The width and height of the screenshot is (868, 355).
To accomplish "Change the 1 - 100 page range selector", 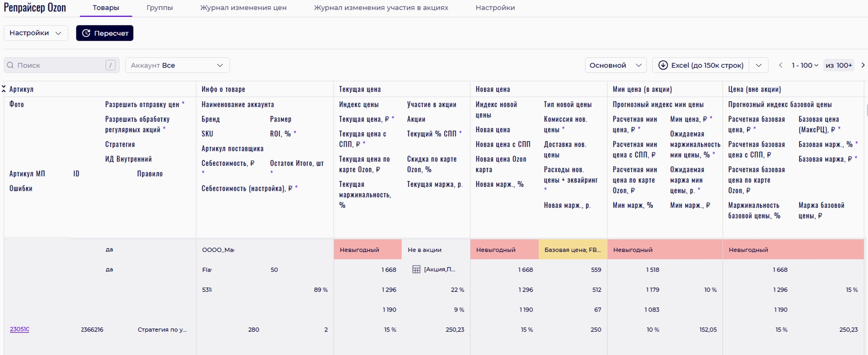I will coord(805,65).
